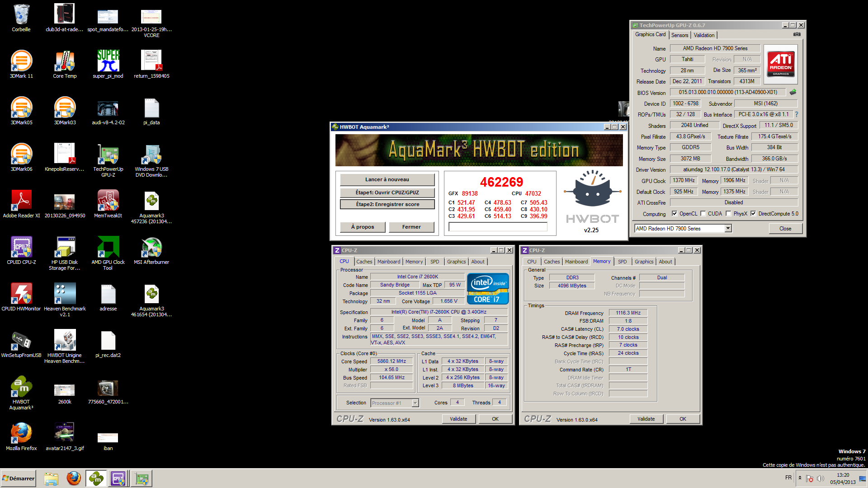This screenshot has width=868, height=488.
Task: Open CPUID CPU-Z desktop shortcut
Action: click(x=21, y=250)
